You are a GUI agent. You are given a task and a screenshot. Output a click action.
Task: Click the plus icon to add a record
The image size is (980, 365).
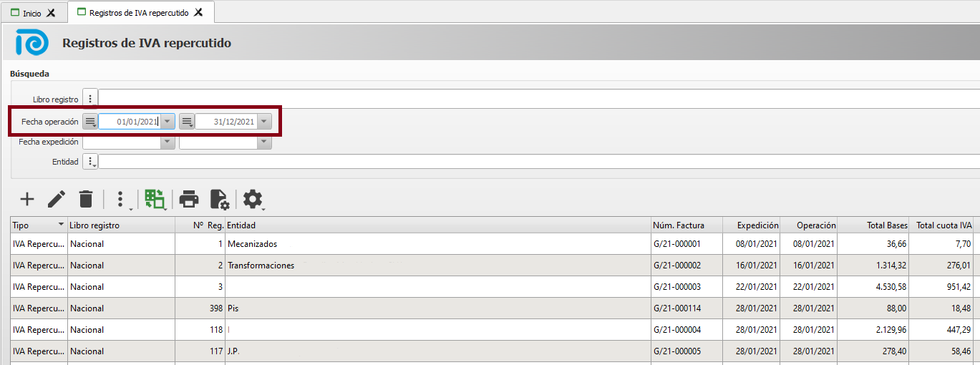pyautogui.click(x=26, y=199)
